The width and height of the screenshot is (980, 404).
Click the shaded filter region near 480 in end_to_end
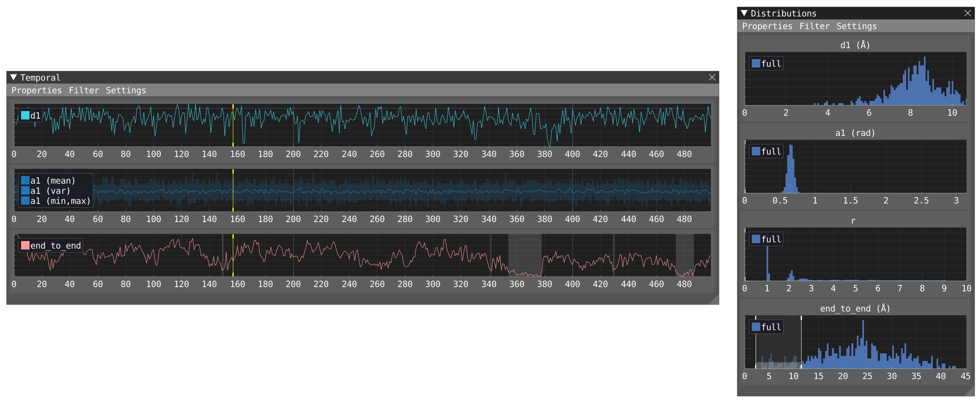(685, 255)
